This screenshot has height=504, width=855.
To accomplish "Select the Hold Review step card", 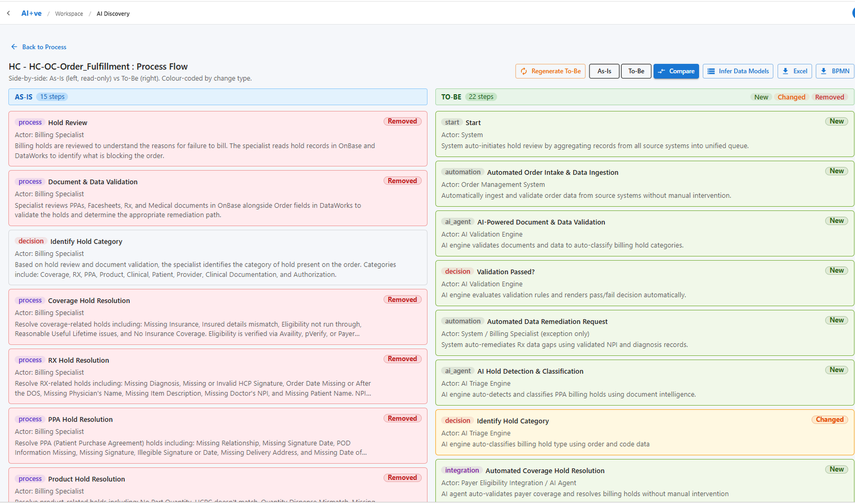I will click(218, 138).
